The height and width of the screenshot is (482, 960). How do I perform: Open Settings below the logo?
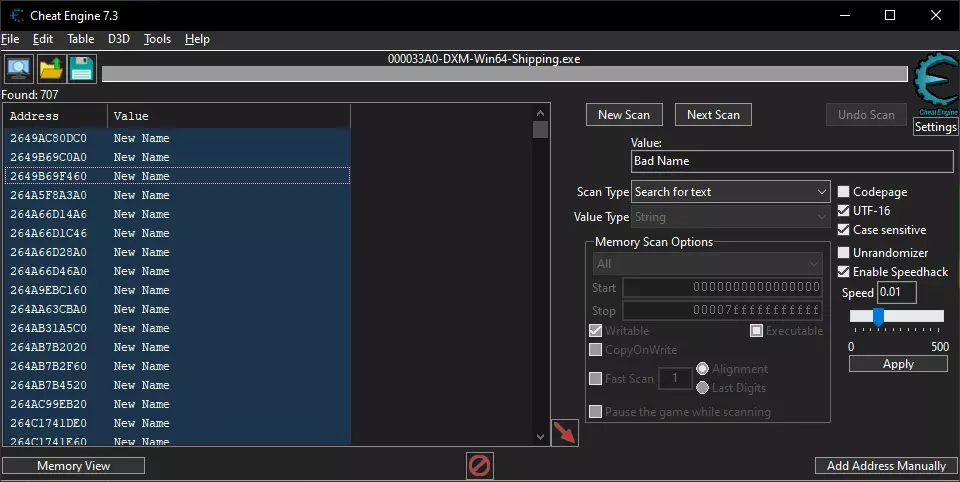click(936, 127)
